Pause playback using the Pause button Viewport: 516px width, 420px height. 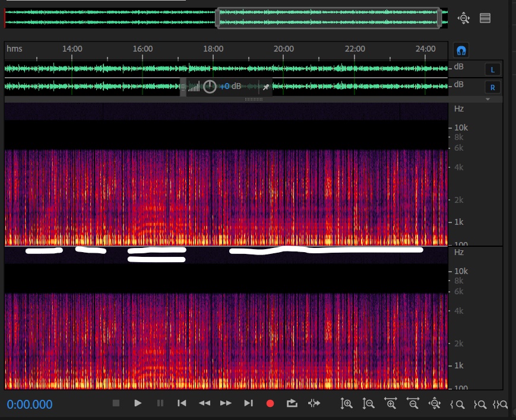[x=160, y=403]
